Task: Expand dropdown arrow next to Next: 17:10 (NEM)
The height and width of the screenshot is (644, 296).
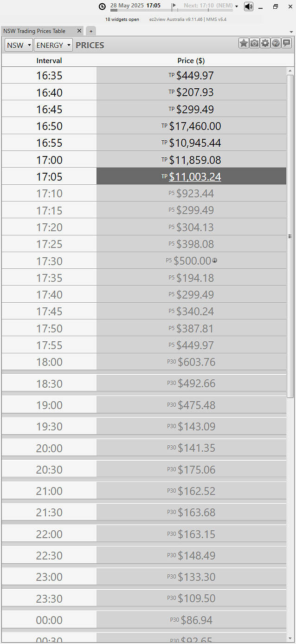Action: pos(237,7)
